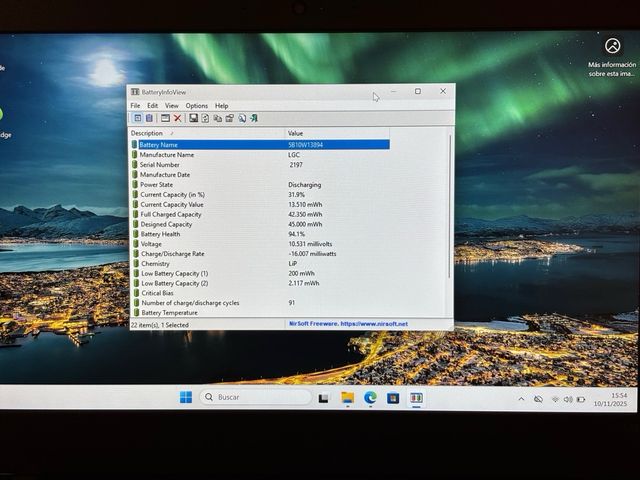640x480 pixels.
Task: Click the green Exit toolbar icon
Action: pos(254,118)
